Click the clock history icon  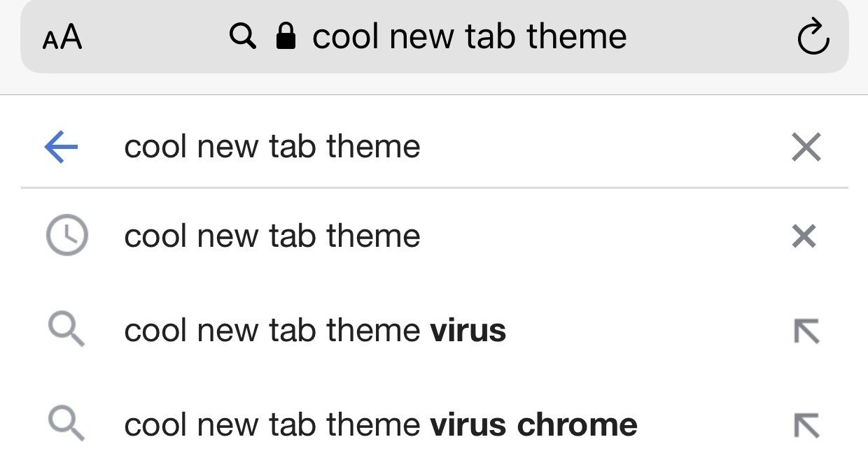[66, 236]
